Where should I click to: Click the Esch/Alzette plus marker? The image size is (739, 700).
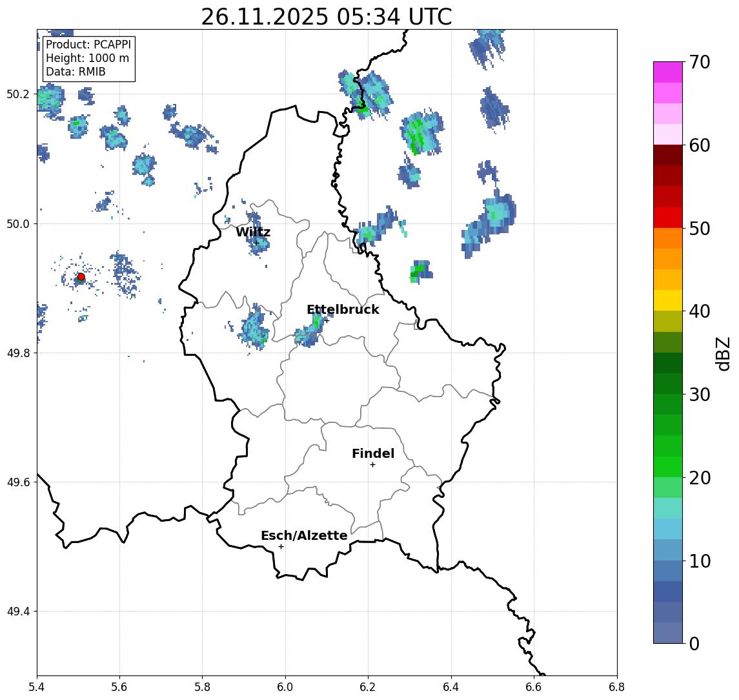(x=281, y=547)
